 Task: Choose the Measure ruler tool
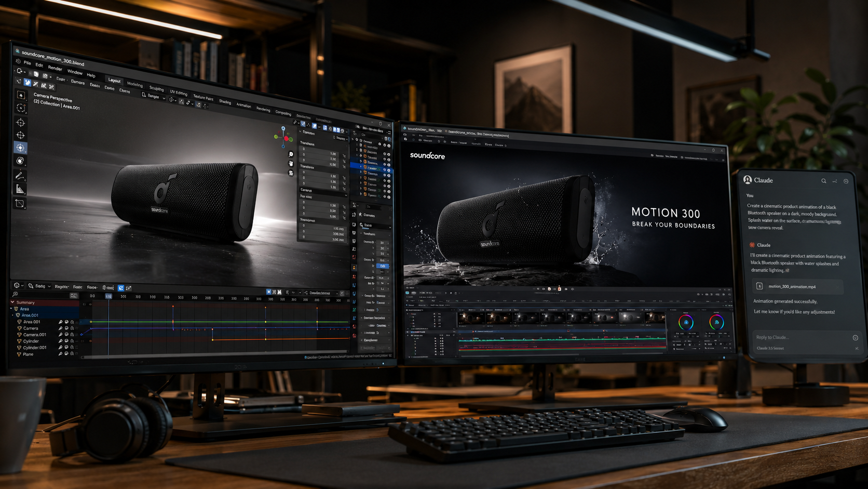click(x=20, y=189)
